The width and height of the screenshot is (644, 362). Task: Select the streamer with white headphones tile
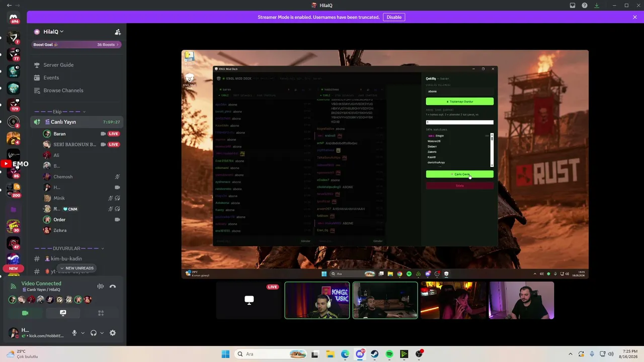317,300
